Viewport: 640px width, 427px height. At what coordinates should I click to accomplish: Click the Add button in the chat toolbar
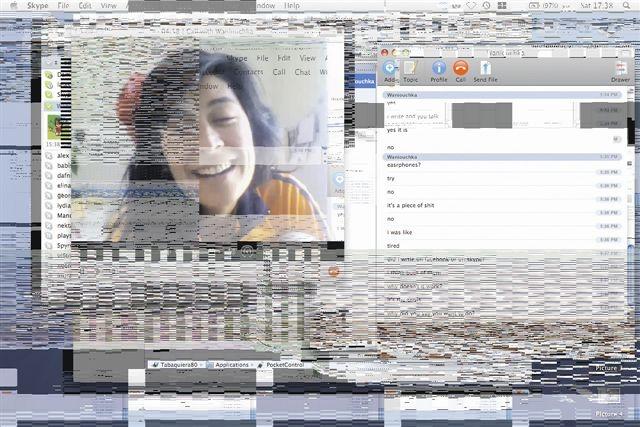(x=390, y=71)
